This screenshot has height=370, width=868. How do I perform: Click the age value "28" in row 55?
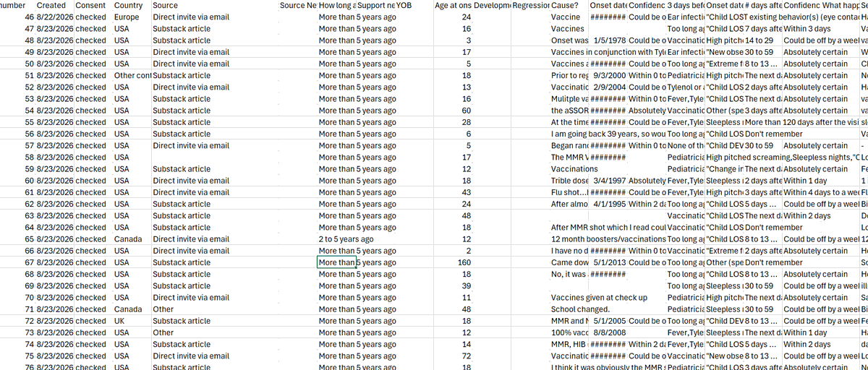[x=452, y=122]
